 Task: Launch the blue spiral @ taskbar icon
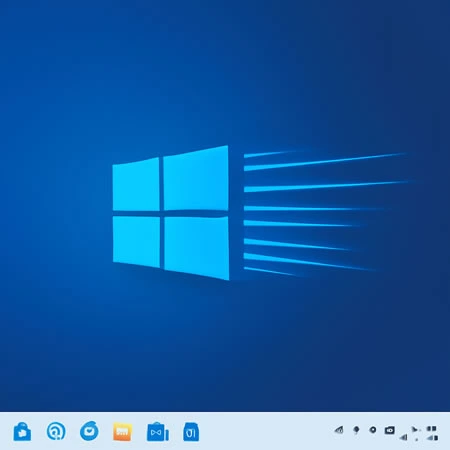tap(56, 431)
